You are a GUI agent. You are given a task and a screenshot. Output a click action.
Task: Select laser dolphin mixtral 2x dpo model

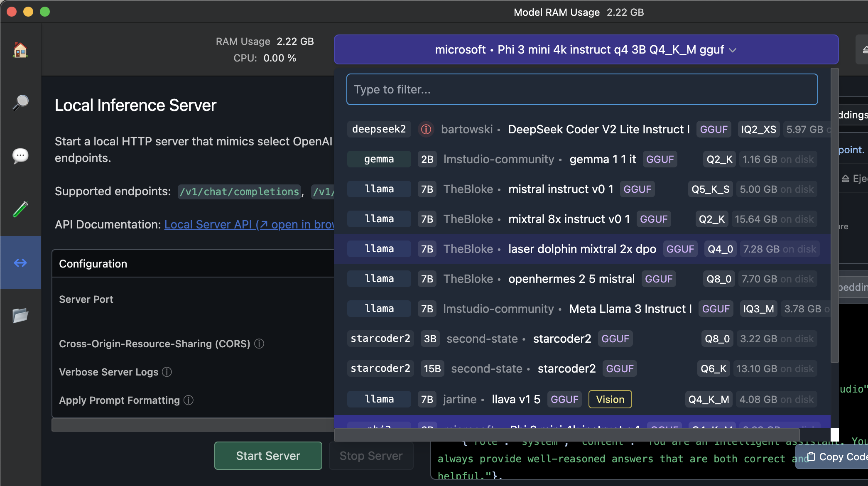tap(581, 249)
